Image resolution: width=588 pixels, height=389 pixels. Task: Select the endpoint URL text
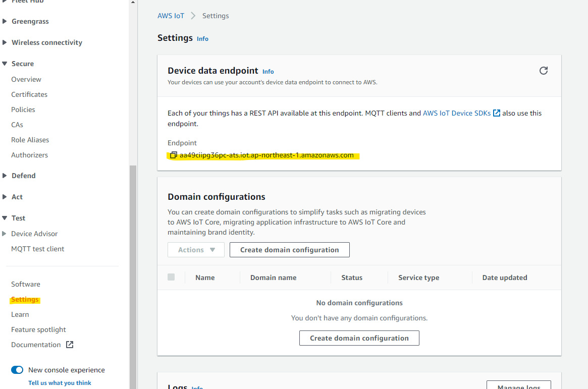(x=266, y=155)
